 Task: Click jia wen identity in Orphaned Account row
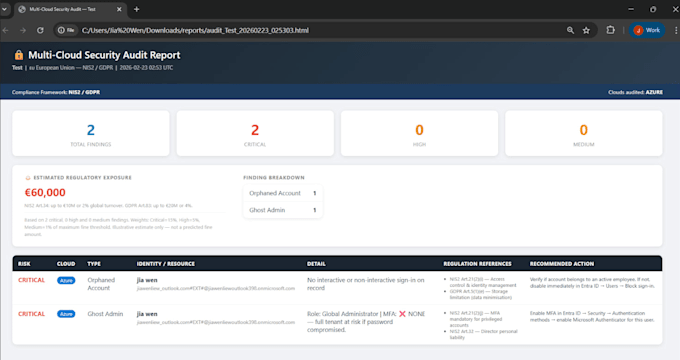tap(147, 280)
